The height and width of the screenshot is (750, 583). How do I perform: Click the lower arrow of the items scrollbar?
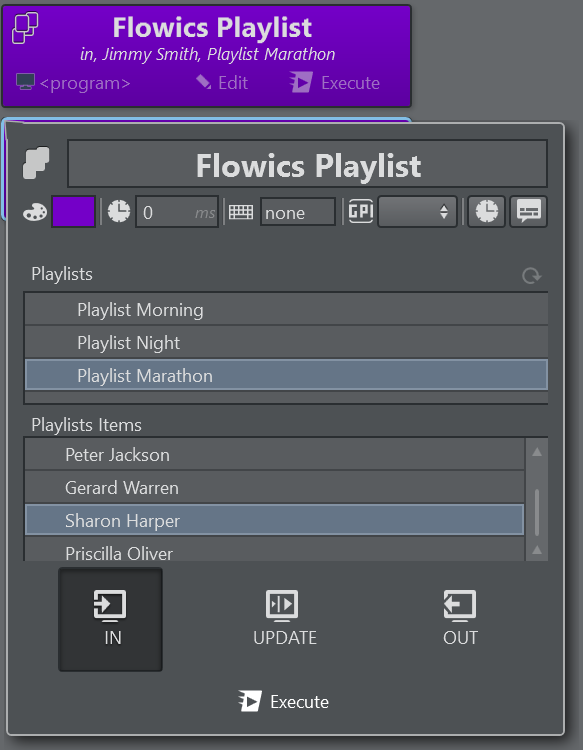537,550
